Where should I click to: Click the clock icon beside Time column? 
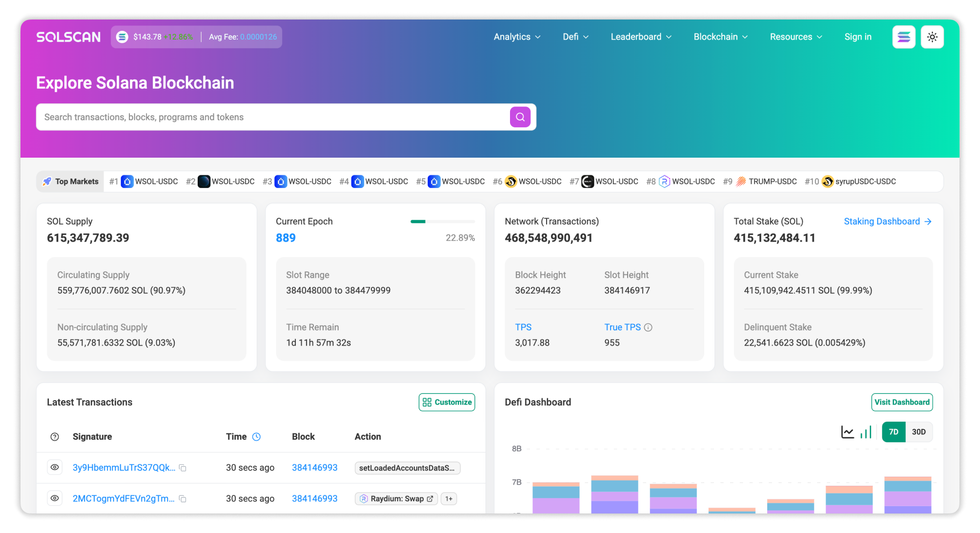[257, 436]
